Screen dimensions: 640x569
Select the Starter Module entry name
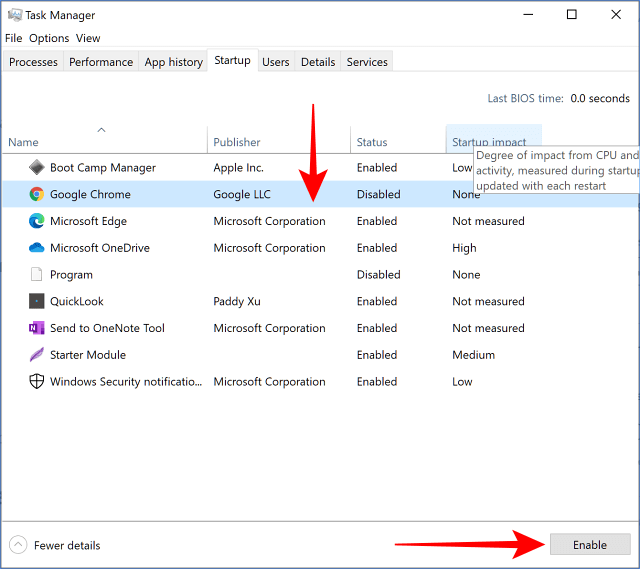88,355
